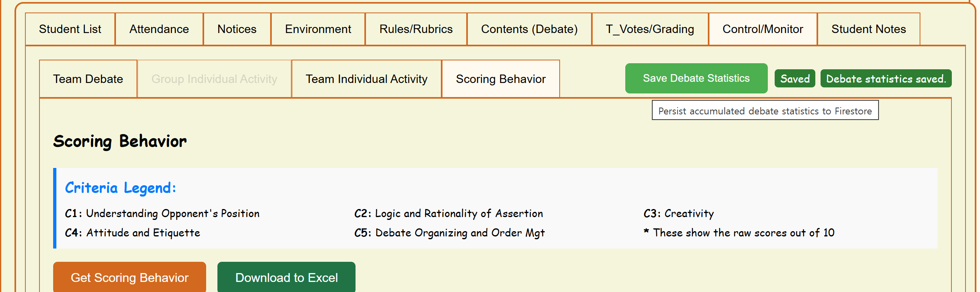Go to the Notices tab
The width and height of the screenshot is (980, 292).
click(x=237, y=29)
